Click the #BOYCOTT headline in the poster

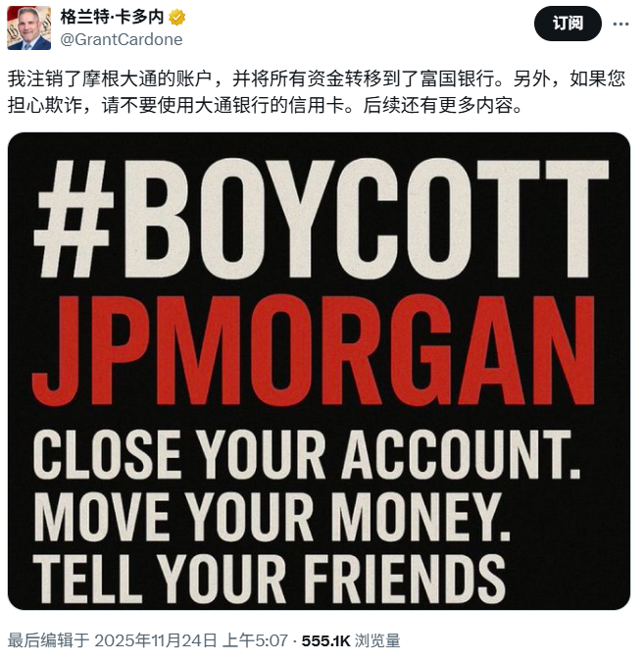322,219
